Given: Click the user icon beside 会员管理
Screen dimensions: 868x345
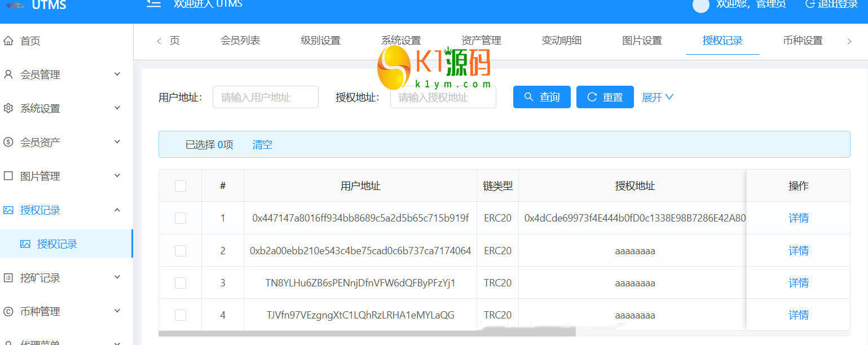Looking at the screenshot, I should (x=8, y=74).
